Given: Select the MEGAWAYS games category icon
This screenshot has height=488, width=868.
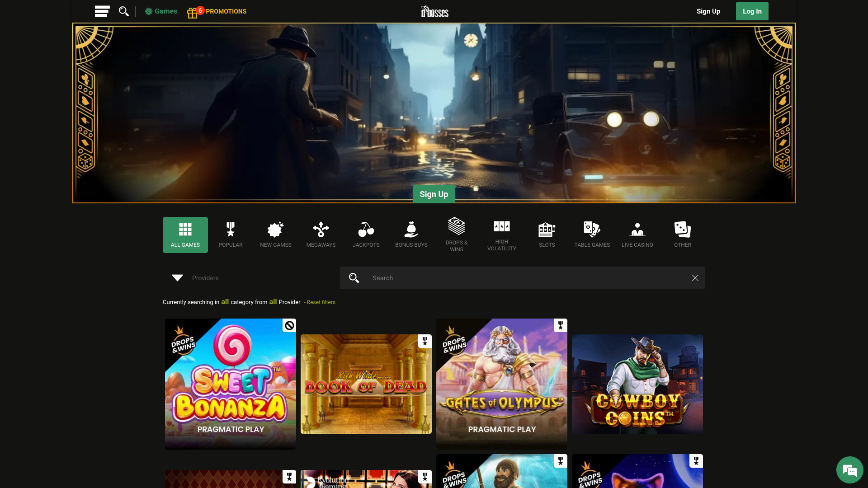Looking at the screenshot, I should pyautogui.click(x=321, y=235).
